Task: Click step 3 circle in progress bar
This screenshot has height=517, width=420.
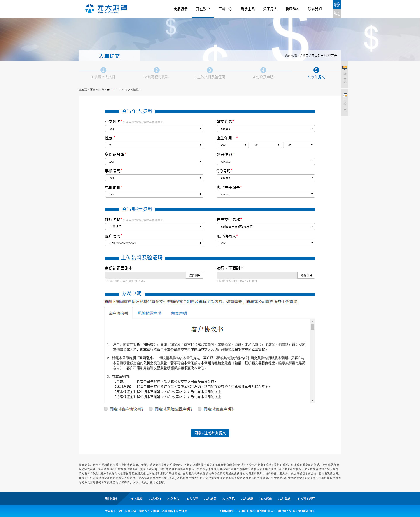Action: [x=210, y=70]
